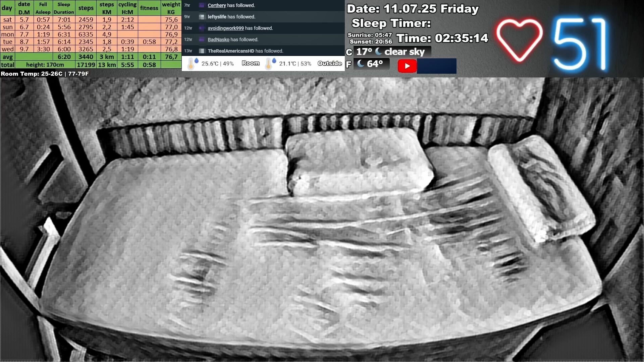The width and height of the screenshot is (644, 362).
Task: Click the '77,2' weight cell
Action: 171,42
